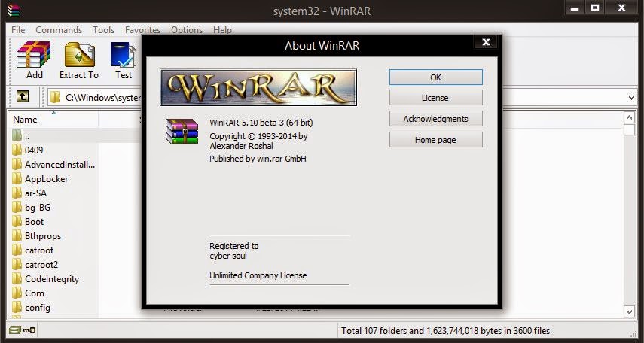644x343 pixels.
Task: Close the About WinRAR dialog
Action: click(x=487, y=42)
